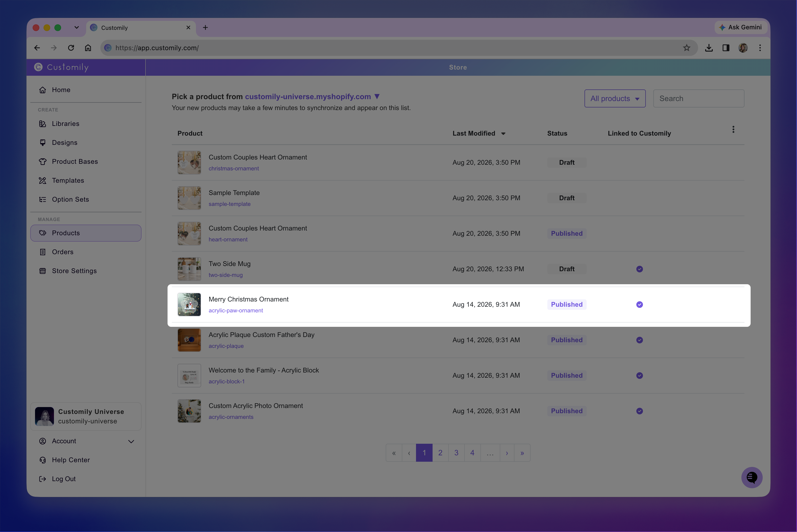The height and width of the screenshot is (532, 797).
Task: Expand the Account menu chevron
Action: coord(131,441)
